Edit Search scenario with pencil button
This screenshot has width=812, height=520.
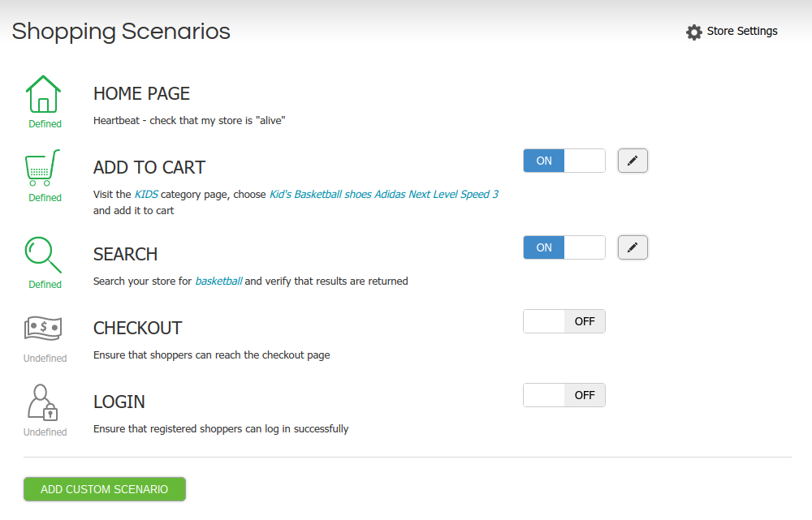click(633, 247)
